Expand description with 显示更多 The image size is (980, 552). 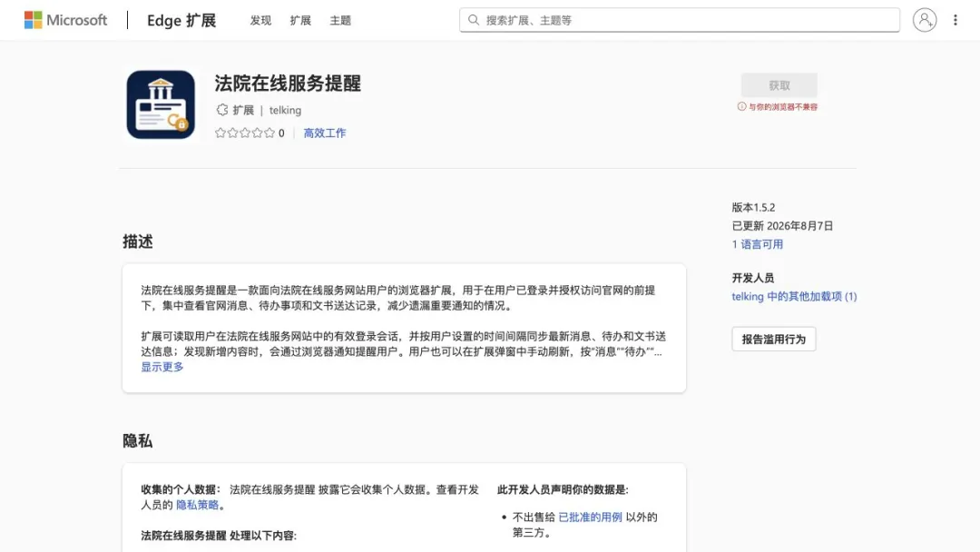coord(162,367)
